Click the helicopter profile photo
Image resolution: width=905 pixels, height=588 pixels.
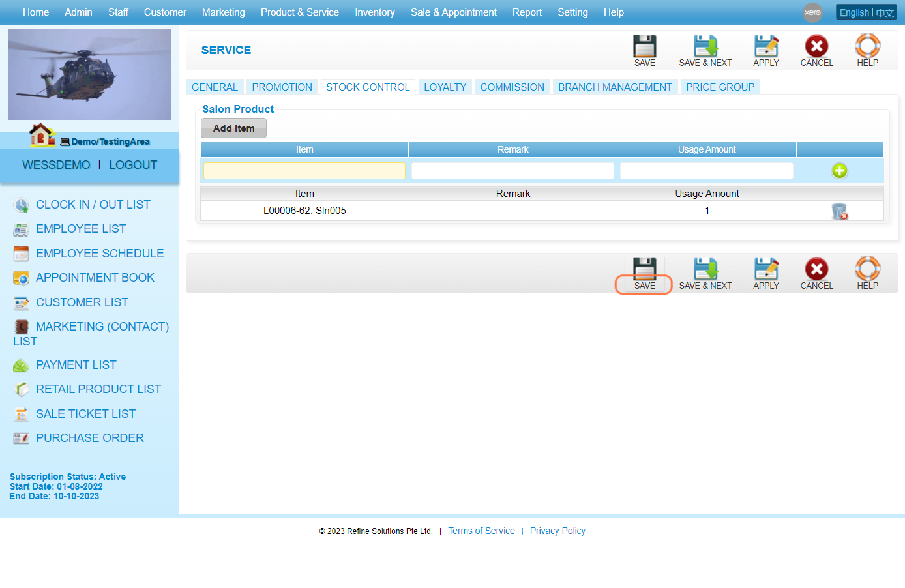tap(90, 74)
